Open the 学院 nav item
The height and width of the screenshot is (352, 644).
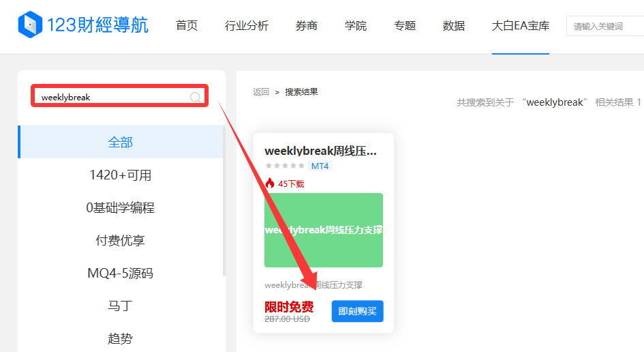point(356,26)
